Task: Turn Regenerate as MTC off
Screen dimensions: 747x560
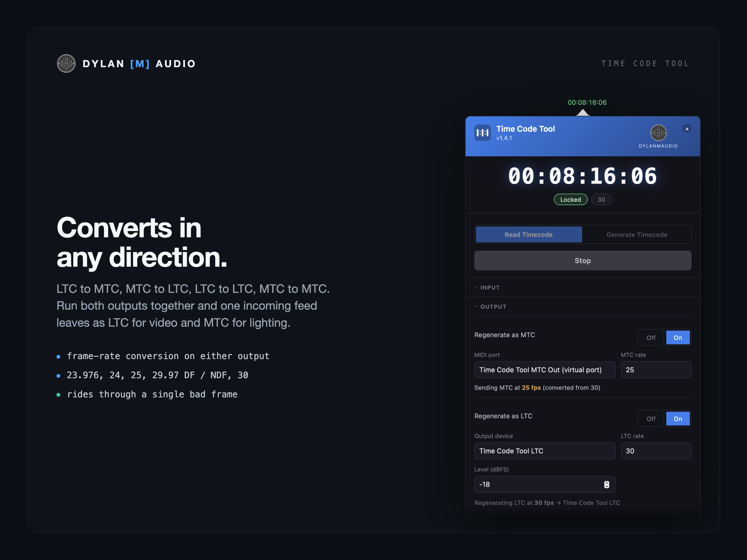Action: [651, 337]
